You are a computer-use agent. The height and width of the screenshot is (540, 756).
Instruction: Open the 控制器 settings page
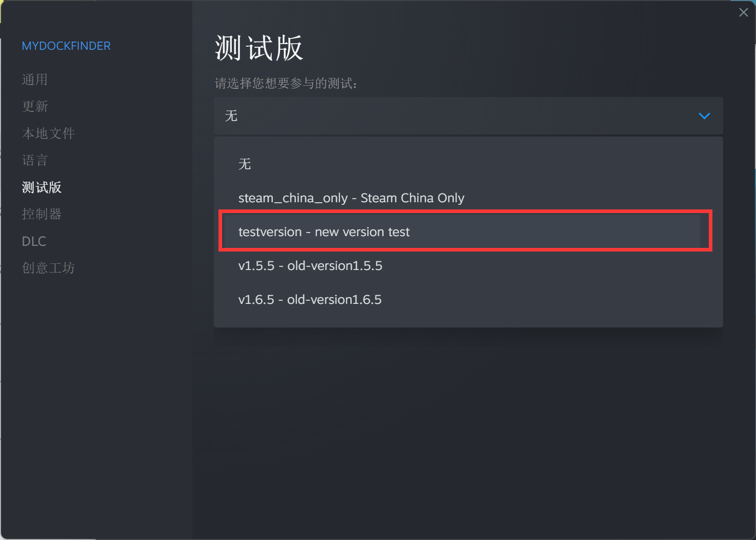[42, 214]
